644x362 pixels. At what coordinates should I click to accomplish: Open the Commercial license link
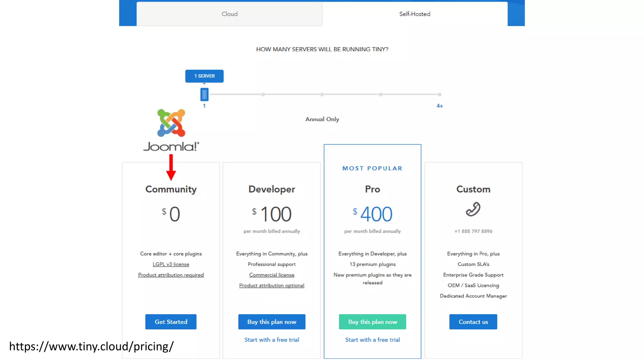tap(272, 275)
